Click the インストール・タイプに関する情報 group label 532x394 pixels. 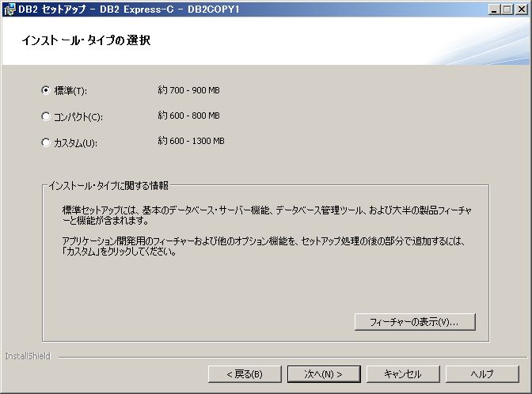(108, 185)
